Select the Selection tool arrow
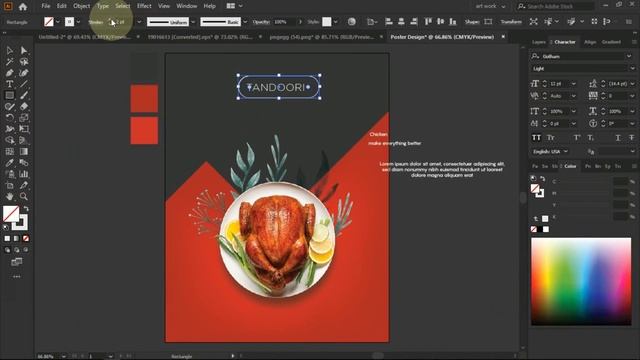The width and height of the screenshot is (640, 360). [9, 50]
